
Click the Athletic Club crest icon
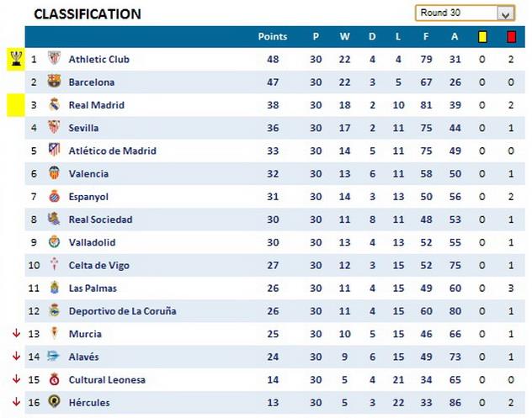pos(54,60)
